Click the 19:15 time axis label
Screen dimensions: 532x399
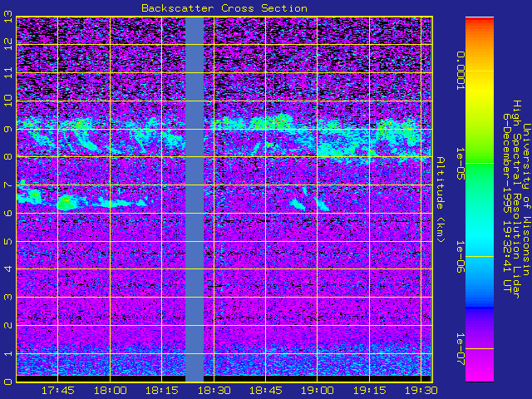point(370,391)
